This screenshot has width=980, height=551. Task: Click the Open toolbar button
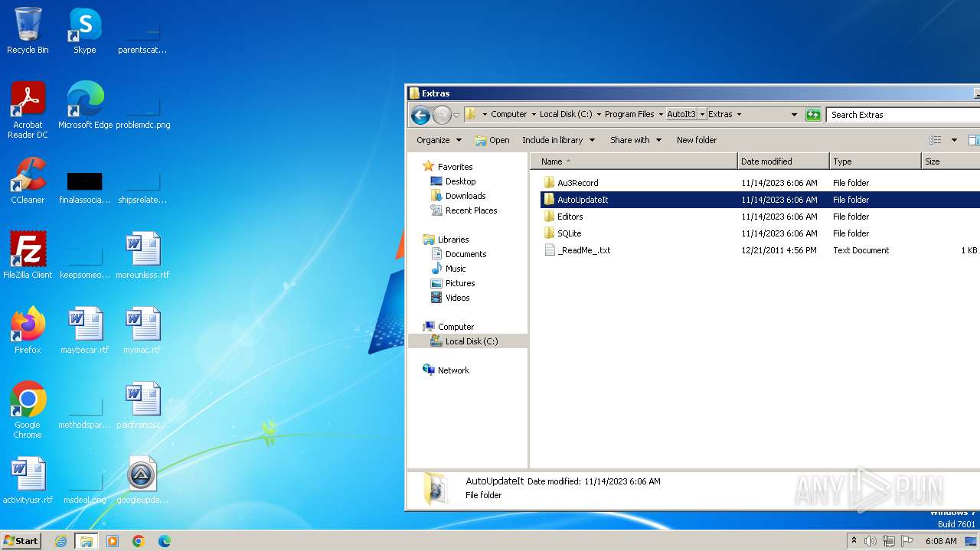(492, 140)
